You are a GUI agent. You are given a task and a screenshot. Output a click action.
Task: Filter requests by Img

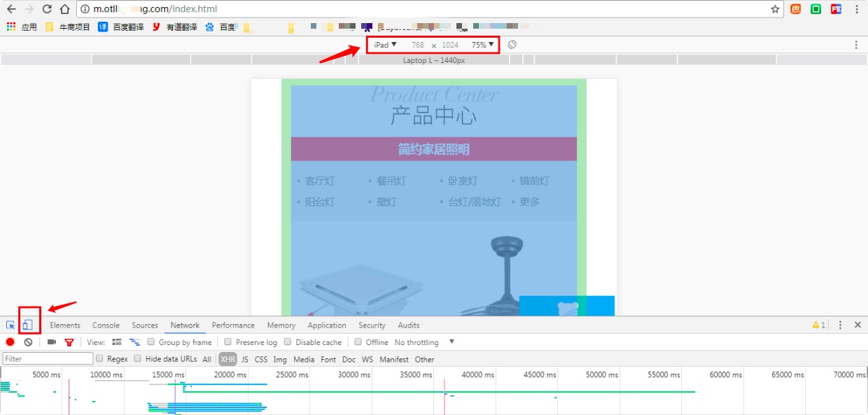pyautogui.click(x=280, y=359)
